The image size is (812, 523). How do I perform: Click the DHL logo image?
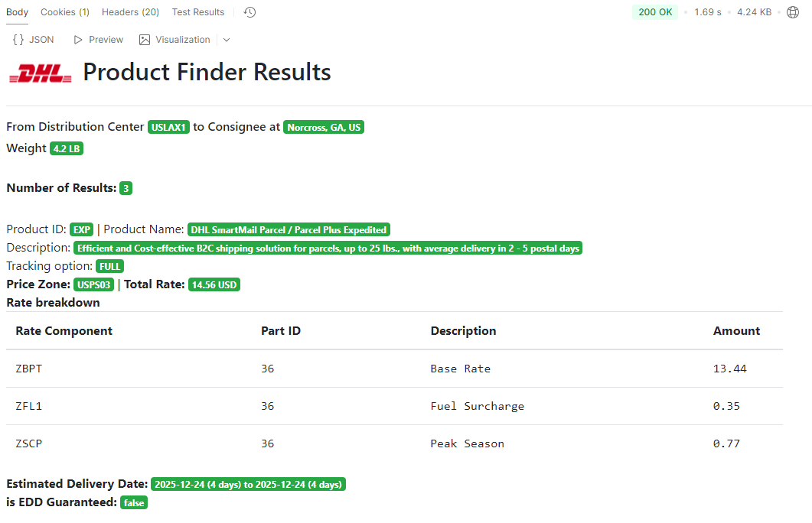pos(41,73)
